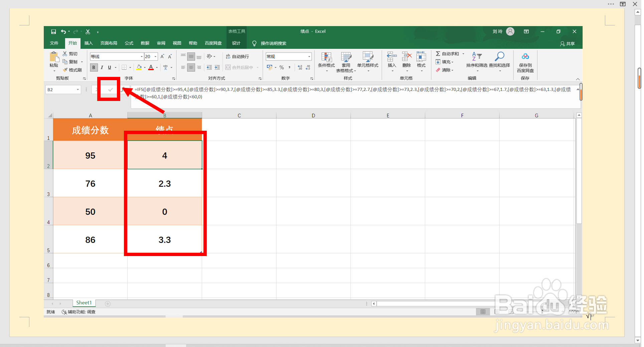Toggle Italic formatting

[x=102, y=68]
